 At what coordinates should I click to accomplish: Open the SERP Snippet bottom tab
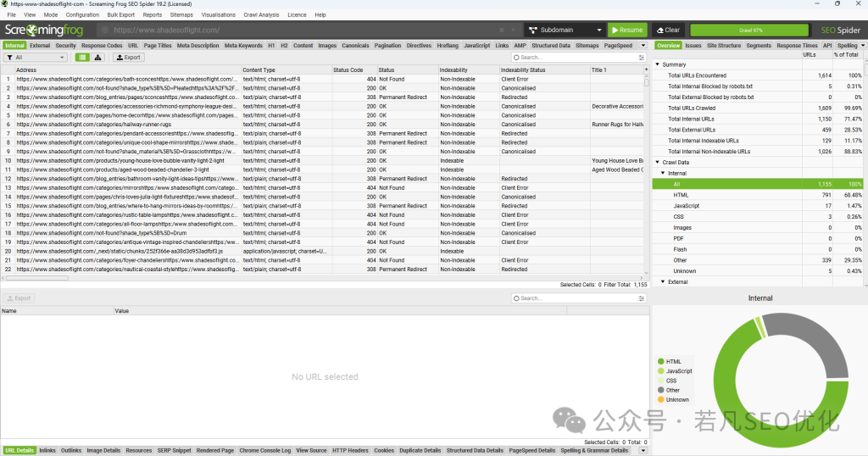click(174, 450)
